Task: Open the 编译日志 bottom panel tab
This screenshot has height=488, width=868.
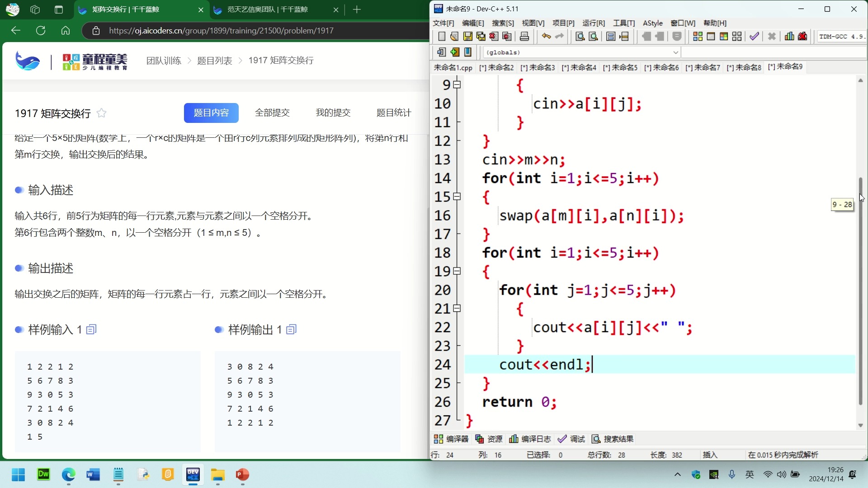Action: tap(530, 439)
